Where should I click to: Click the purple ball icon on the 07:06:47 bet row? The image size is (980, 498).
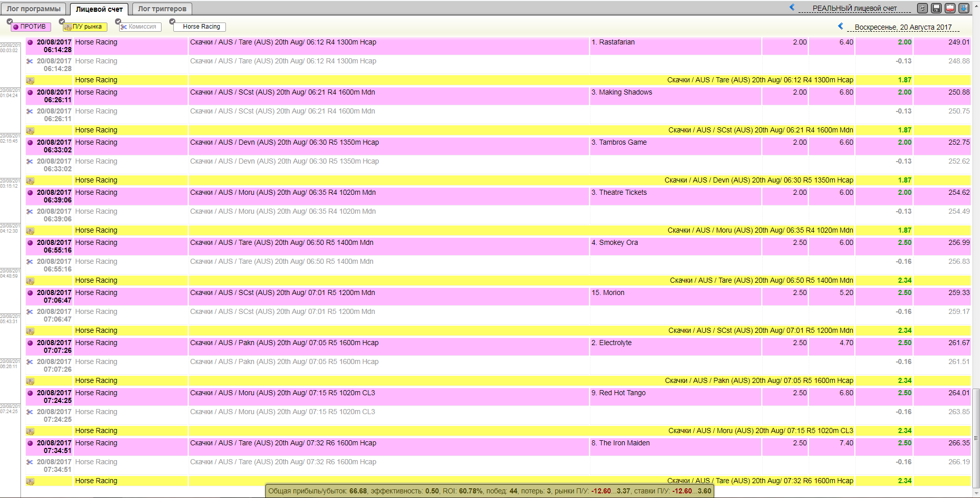(30, 293)
